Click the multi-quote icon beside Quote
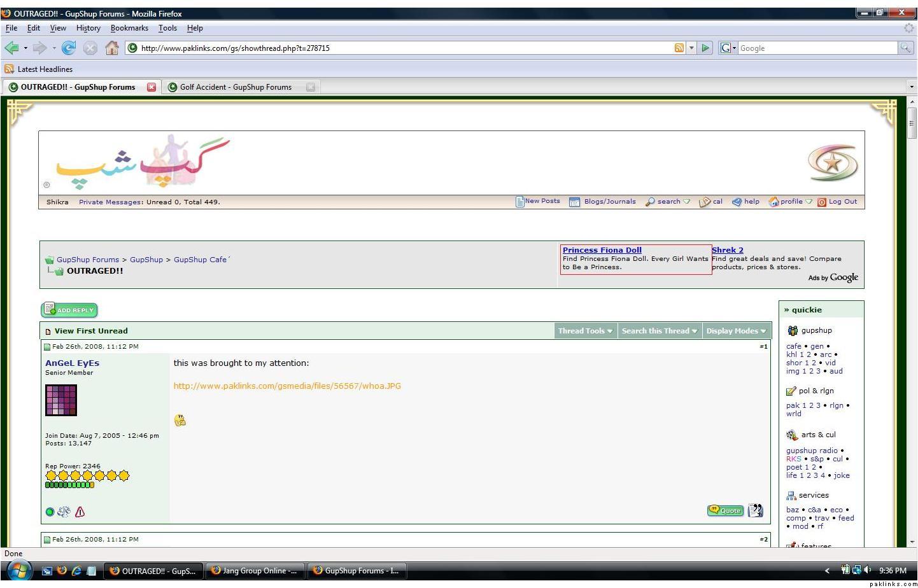 point(756,510)
